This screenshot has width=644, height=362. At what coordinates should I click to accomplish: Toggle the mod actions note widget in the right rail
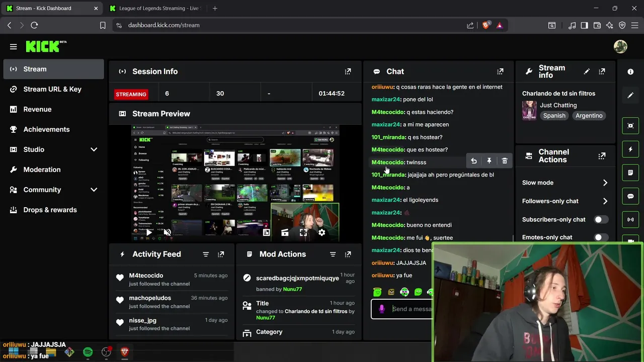point(630,172)
